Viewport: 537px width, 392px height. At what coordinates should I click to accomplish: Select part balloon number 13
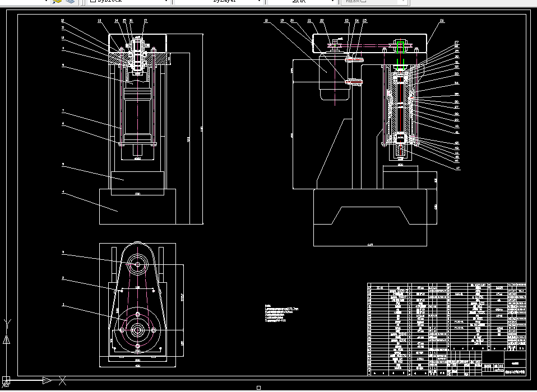click(99, 21)
